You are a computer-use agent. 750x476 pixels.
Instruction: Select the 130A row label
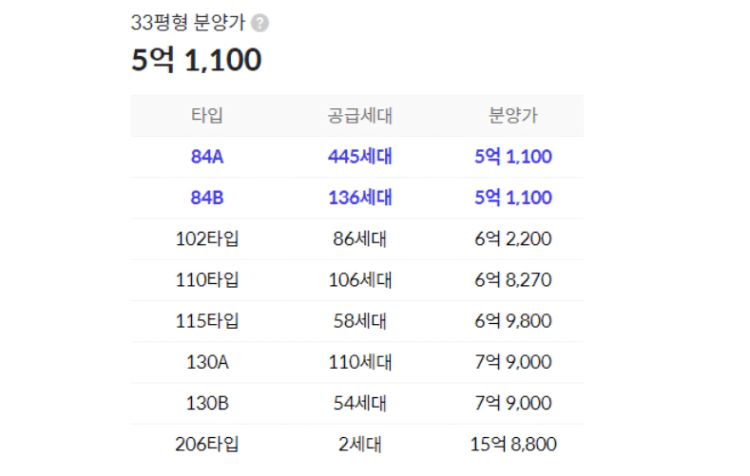coord(207,362)
